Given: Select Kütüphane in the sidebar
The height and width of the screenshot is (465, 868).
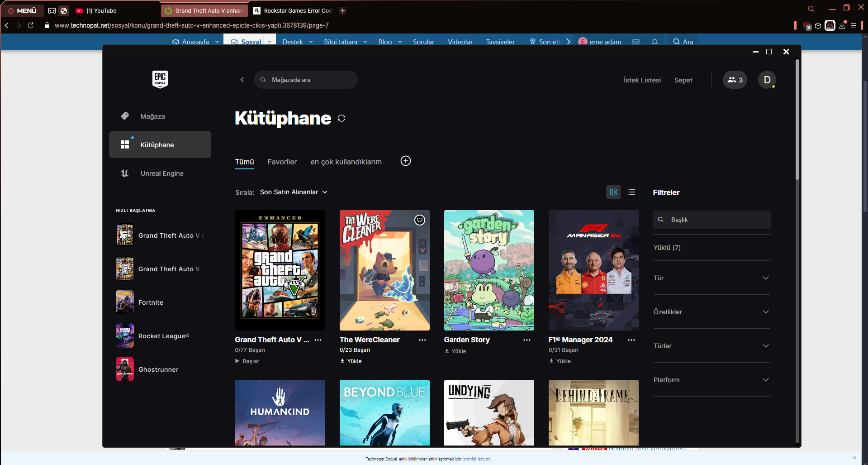Looking at the screenshot, I should coord(160,144).
